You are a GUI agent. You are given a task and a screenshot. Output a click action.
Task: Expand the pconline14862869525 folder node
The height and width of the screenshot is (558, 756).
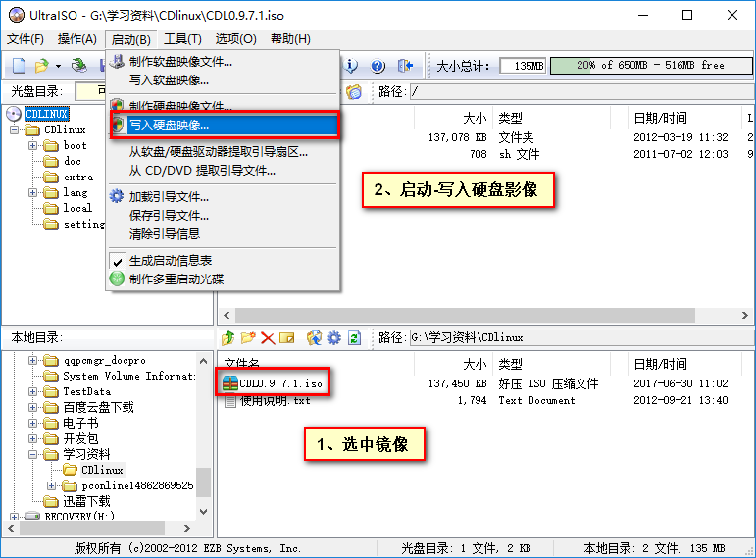pos(52,485)
